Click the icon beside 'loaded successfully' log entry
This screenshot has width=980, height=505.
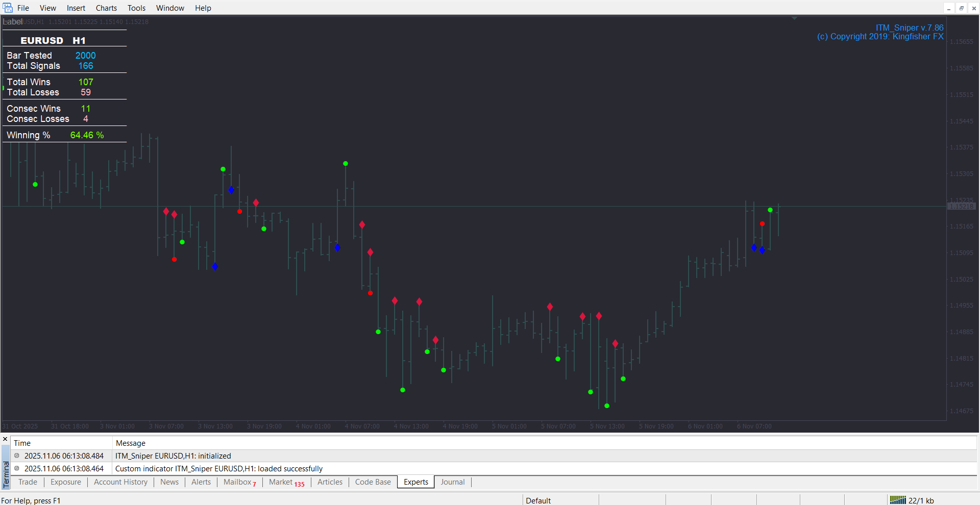pyautogui.click(x=17, y=468)
